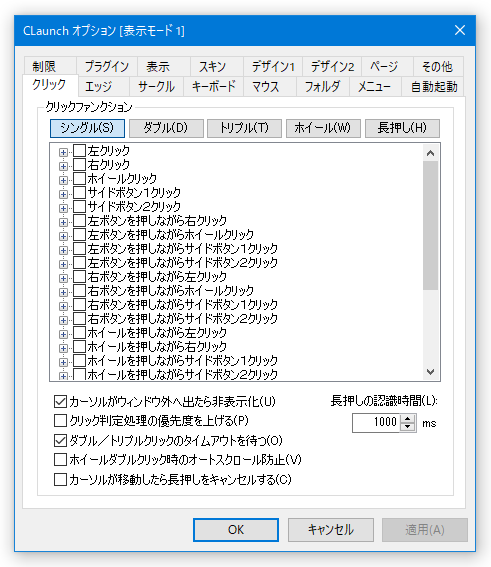The width and height of the screenshot is (491, 567).
Task: Increase long-press time with up spinner
Action: 408,419
